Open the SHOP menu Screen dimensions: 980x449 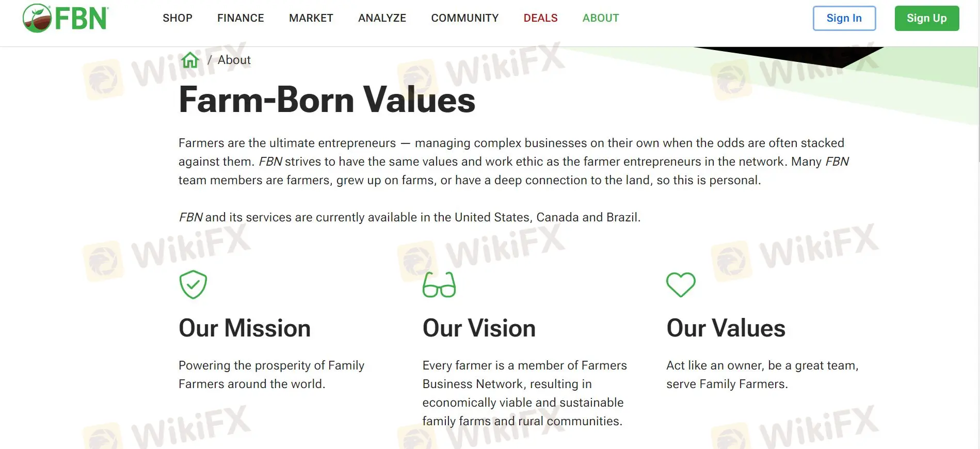(x=177, y=18)
